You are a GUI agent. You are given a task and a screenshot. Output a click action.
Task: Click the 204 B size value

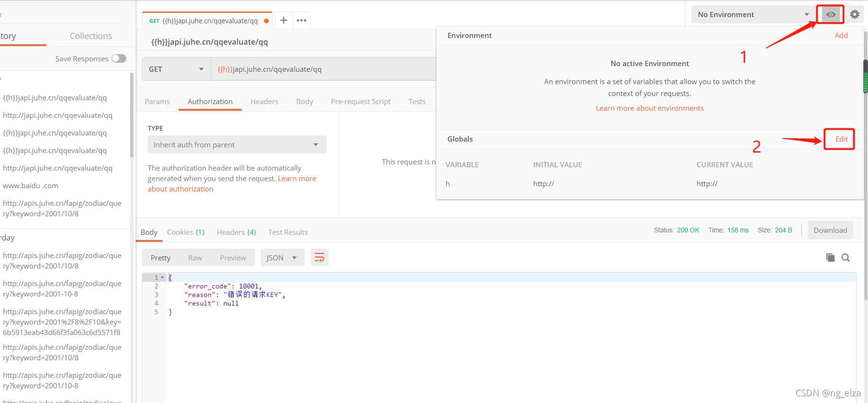(783, 230)
